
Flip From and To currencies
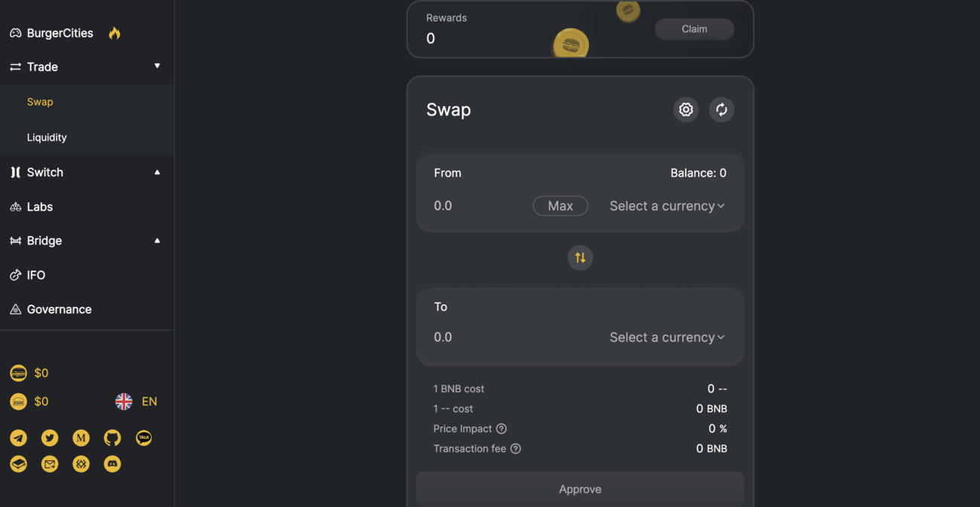580,258
